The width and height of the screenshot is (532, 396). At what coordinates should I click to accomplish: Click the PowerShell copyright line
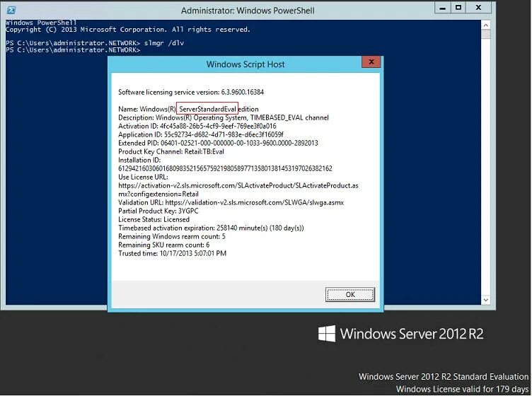(128, 30)
